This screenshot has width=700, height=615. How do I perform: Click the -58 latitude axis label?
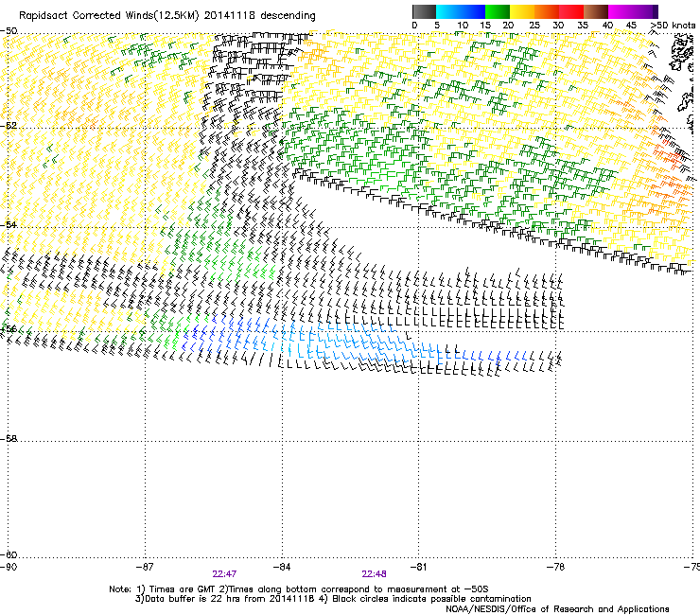(x=9, y=439)
